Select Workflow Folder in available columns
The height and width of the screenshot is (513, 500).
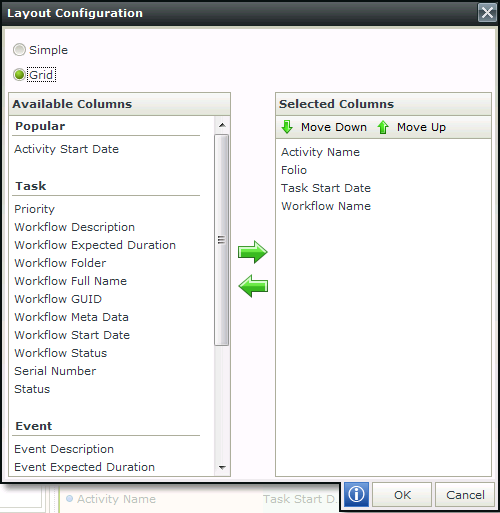(x=60, y=263)
